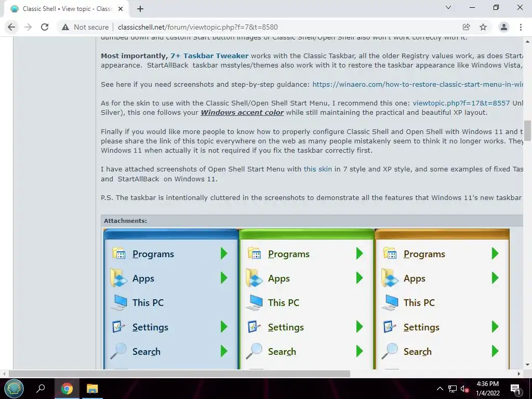The width and height of the screenshot is (532, 399).
Task: Click the horizontal scrollbar thumb
Action: (x=179, y=374)
